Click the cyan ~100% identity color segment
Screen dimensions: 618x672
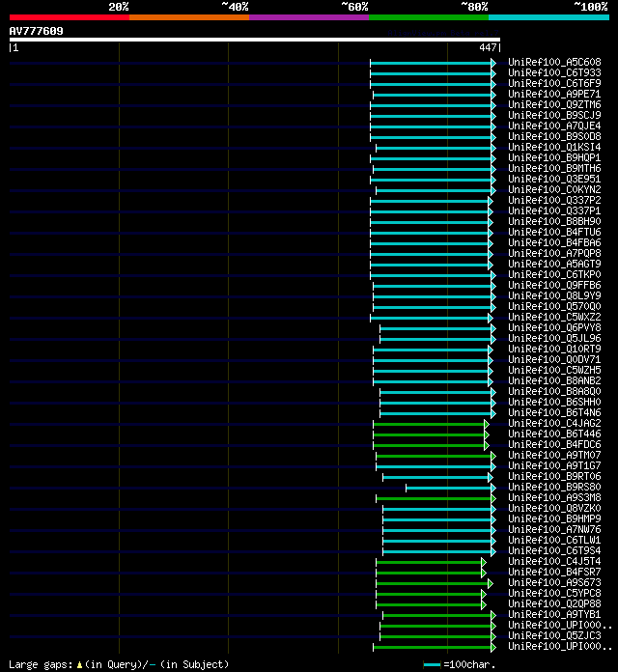[549, 17]
